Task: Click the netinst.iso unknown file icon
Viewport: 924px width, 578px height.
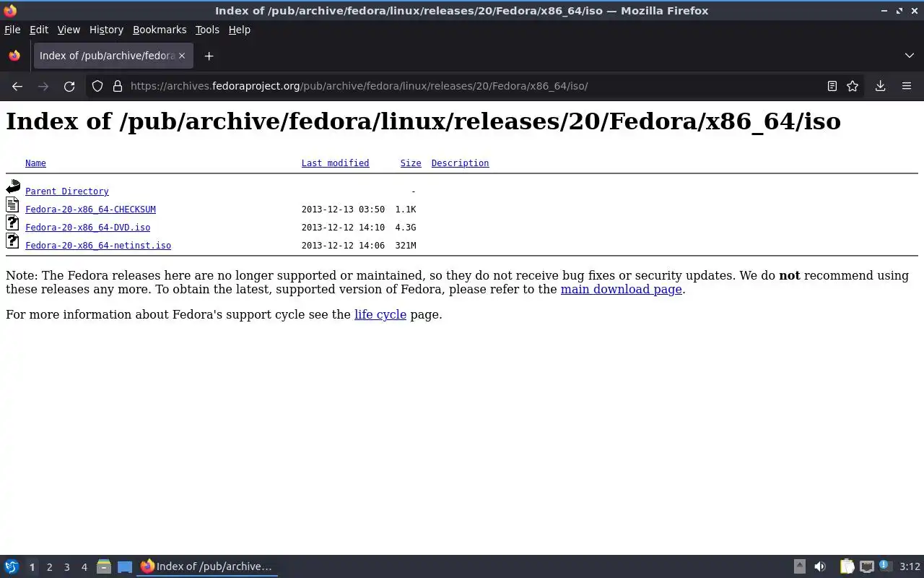Action: click(x=12, y=241)
